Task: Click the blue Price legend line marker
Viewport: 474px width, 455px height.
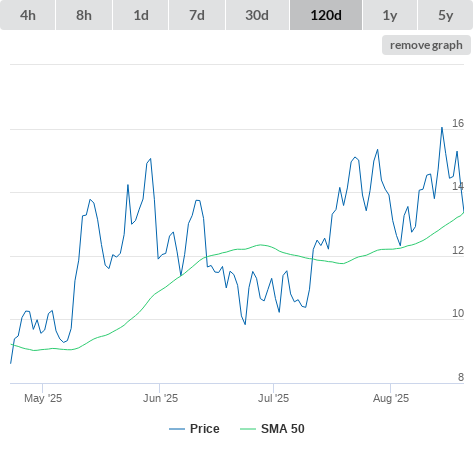Action: point(177,429)
